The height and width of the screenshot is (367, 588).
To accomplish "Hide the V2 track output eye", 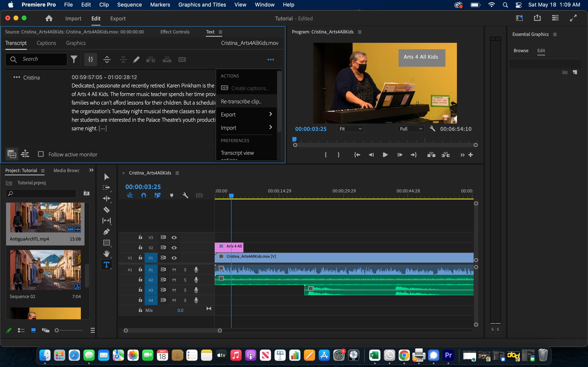I will (174, 248).
